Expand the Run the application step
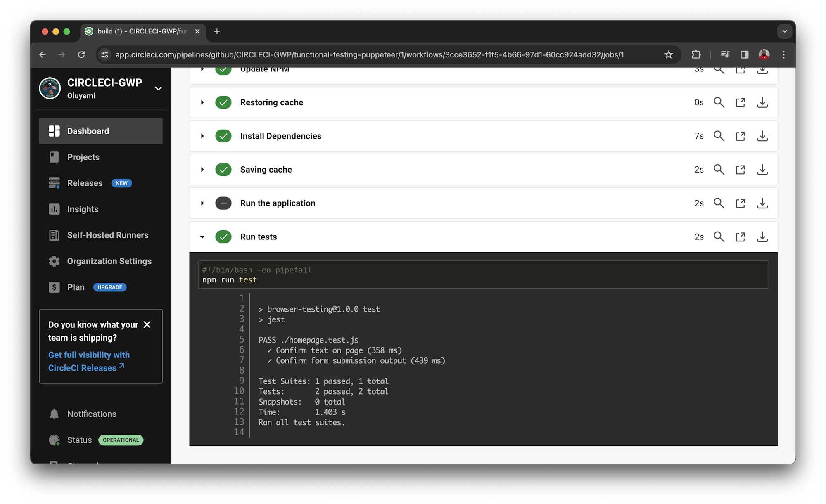 [202, 203]
